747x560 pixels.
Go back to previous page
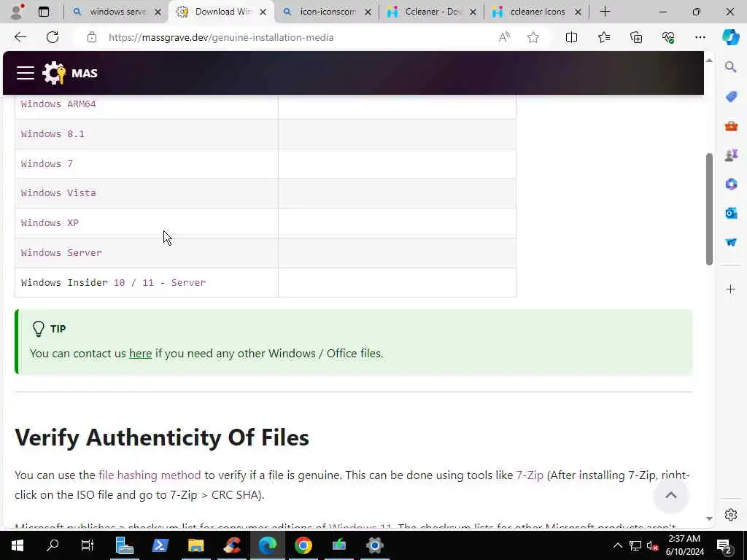[x=20, y=37]
